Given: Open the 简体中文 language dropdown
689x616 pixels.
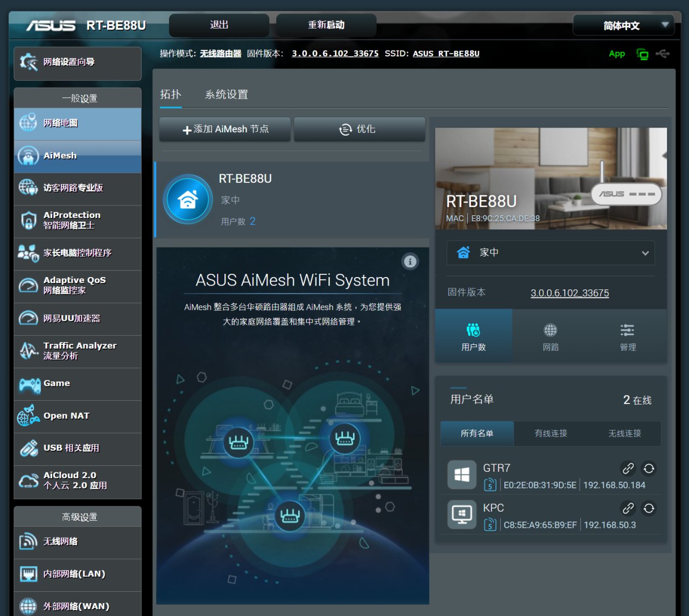Looking at the screenshot, I should coord(623,25).
